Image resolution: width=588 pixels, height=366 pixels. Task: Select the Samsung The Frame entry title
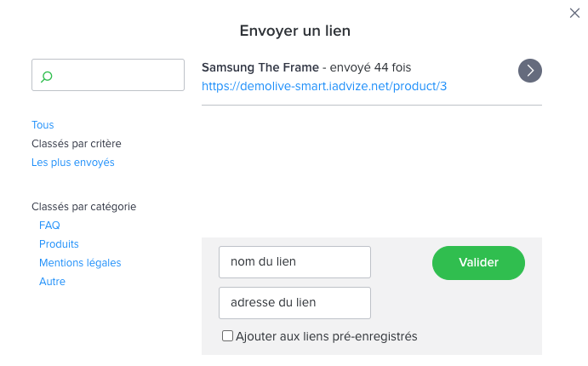260,67
